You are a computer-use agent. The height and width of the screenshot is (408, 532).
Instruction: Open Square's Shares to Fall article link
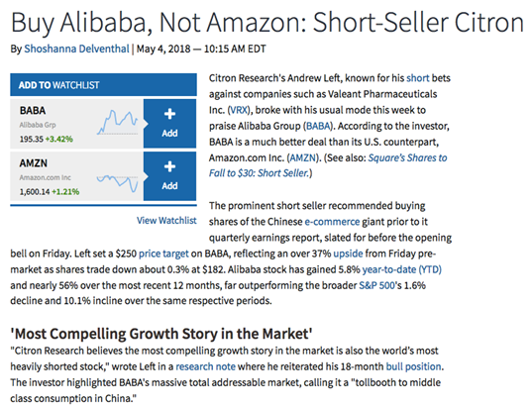pos(328,165)
